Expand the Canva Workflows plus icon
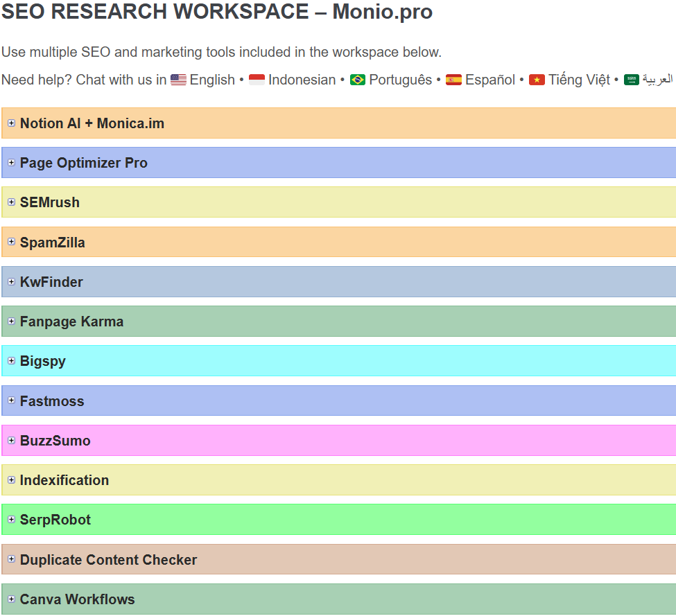This screenshot has width=676, height=616. [12, 599]
